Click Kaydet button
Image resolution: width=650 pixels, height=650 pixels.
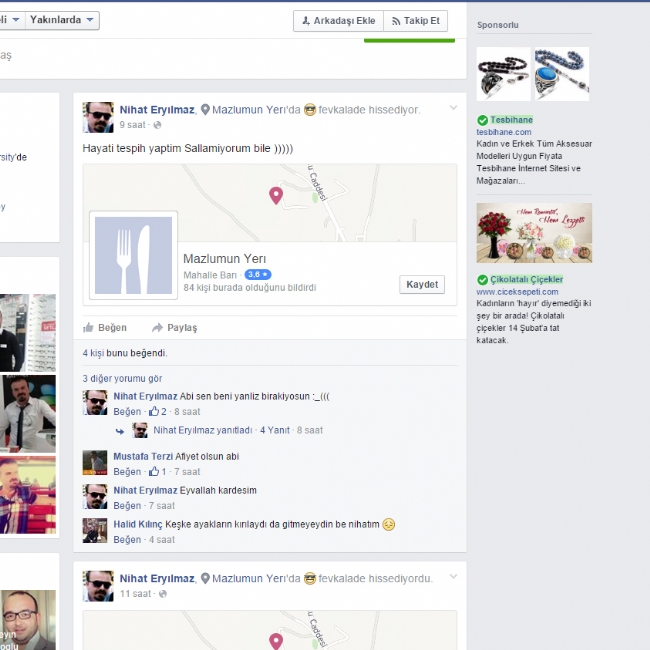click(x=422, y=284)
